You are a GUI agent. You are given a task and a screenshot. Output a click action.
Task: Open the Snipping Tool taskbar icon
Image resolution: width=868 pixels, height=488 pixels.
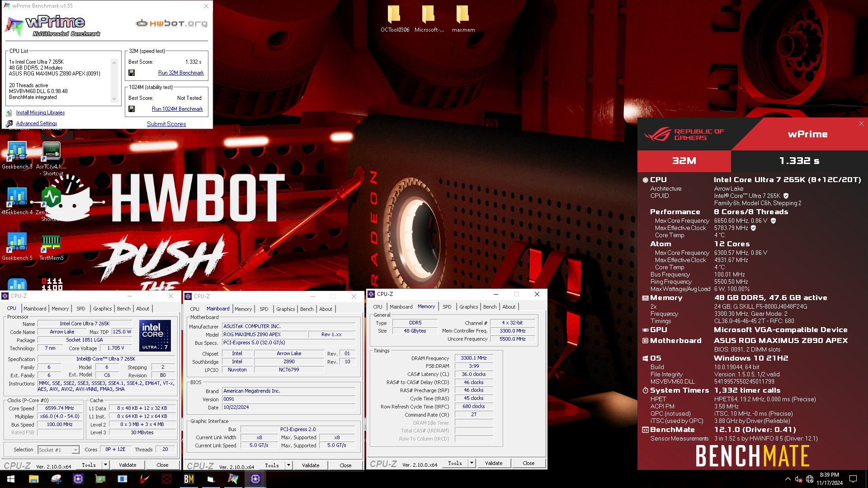pos(56,479)
